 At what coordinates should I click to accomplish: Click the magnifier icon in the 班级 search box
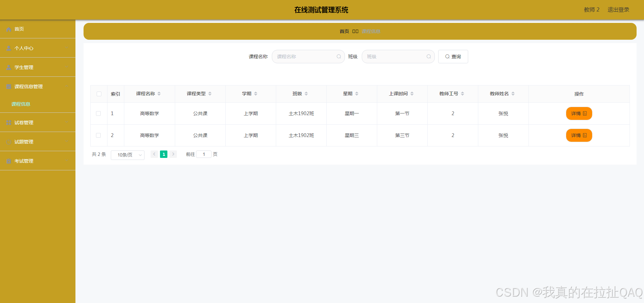[429, 57]
